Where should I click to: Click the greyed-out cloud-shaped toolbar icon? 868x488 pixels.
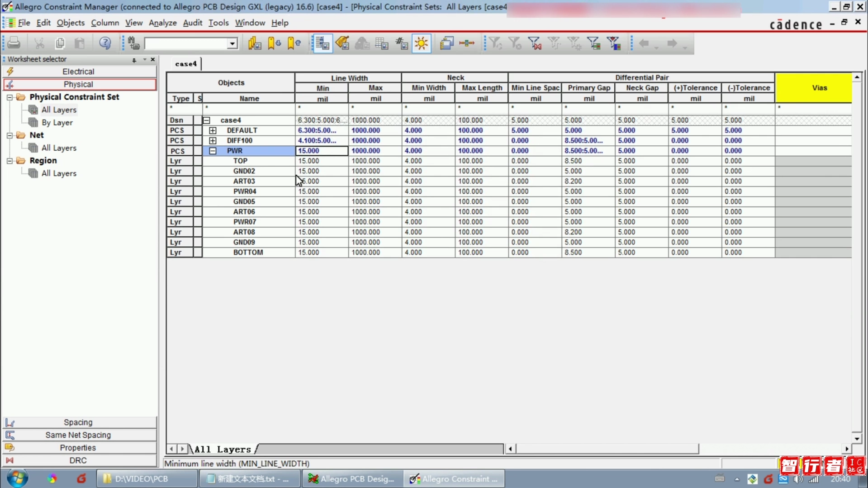tap(362, 43)
